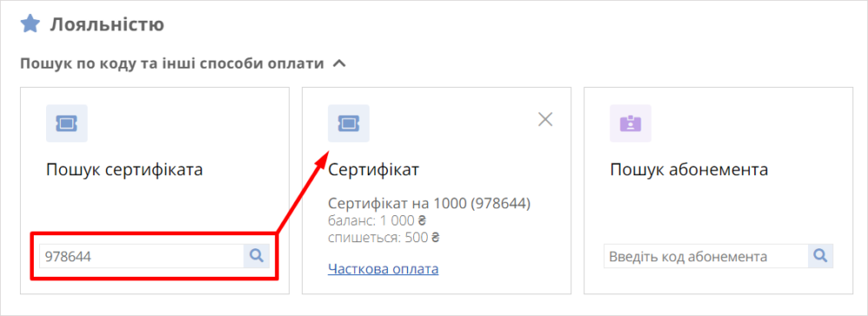Click the certificate code field containing 978644
Viewport: 868px width, 316px height.
[x=141, y=256]
